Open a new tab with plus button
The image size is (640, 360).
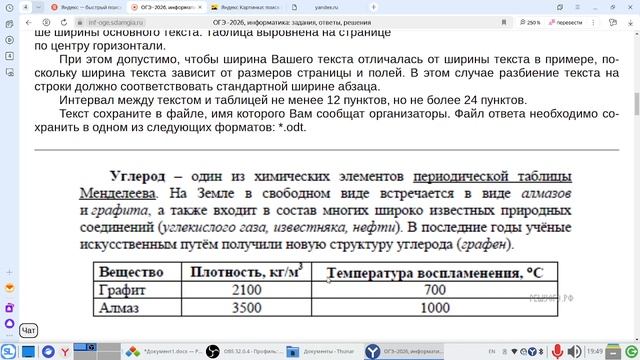(373, 7)
